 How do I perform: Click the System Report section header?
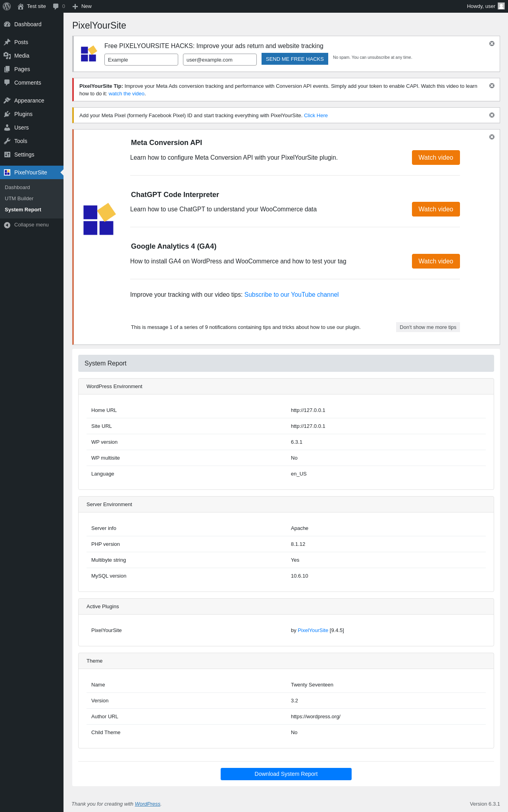tap(286, 363)
